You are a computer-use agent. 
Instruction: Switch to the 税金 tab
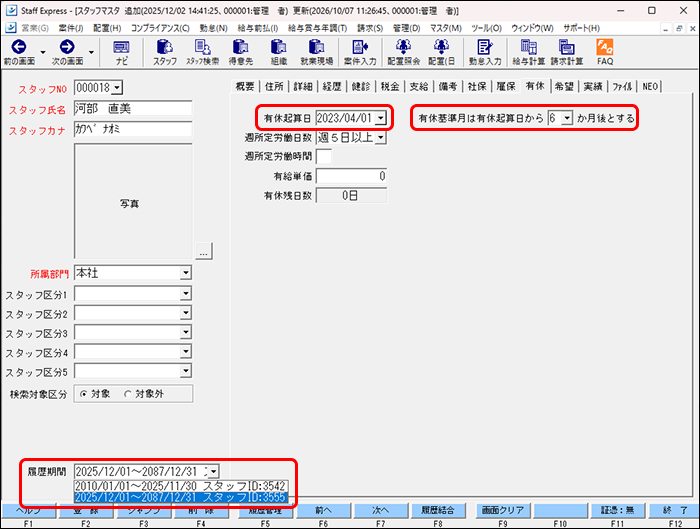pos(390,86)
